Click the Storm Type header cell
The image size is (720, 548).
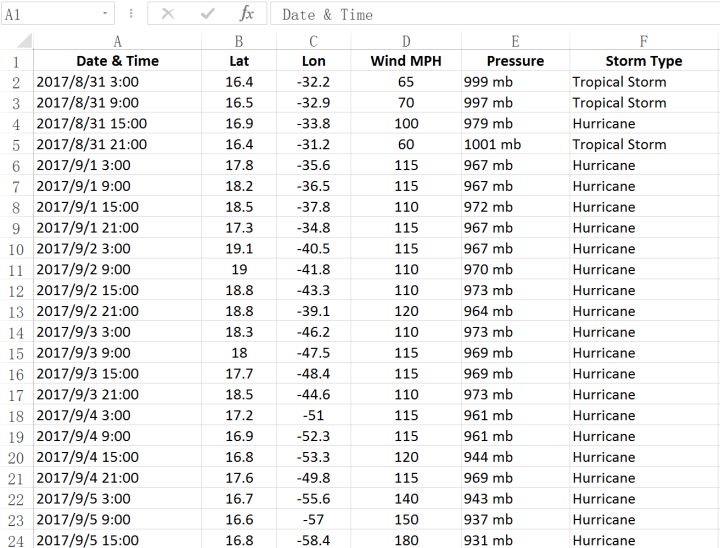(644, 61)
